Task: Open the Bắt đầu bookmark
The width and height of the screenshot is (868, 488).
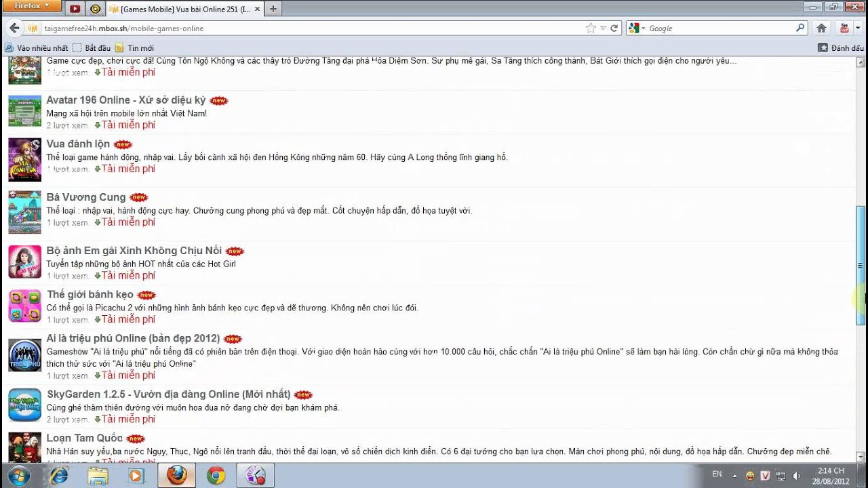Action: coord(92,48)
